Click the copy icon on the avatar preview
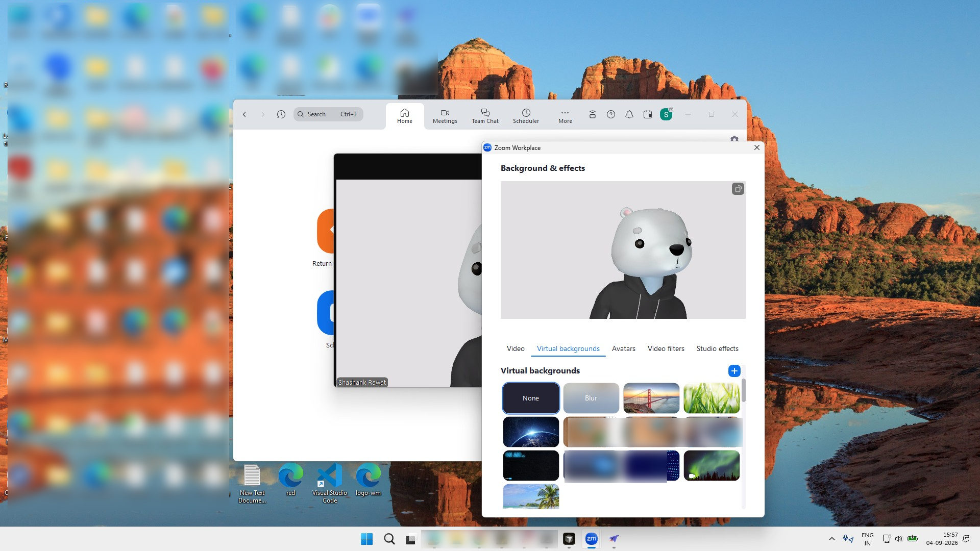Viewport: 980px width, 551px height. pyautogui.click(x=738, y=189)
